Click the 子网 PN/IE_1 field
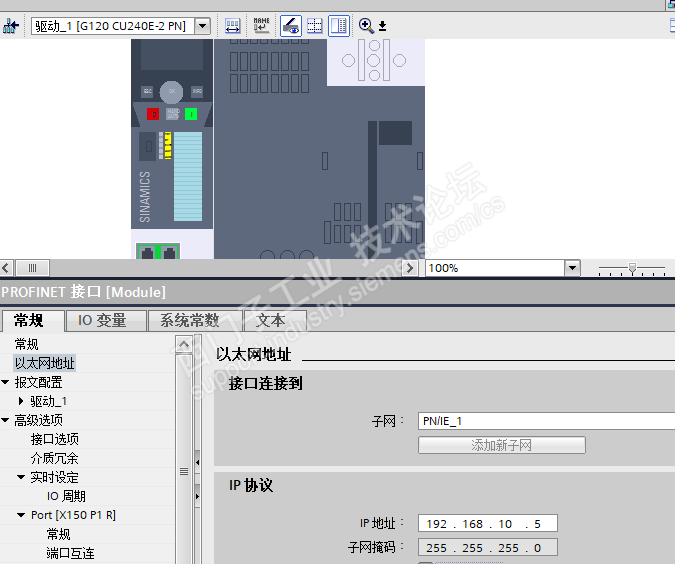 tap(546, 421)
